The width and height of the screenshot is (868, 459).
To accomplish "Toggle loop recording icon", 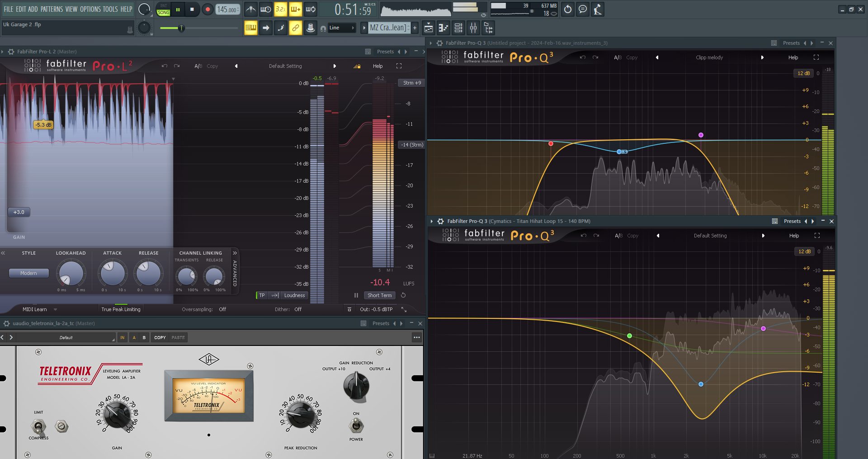I will 311,9.
